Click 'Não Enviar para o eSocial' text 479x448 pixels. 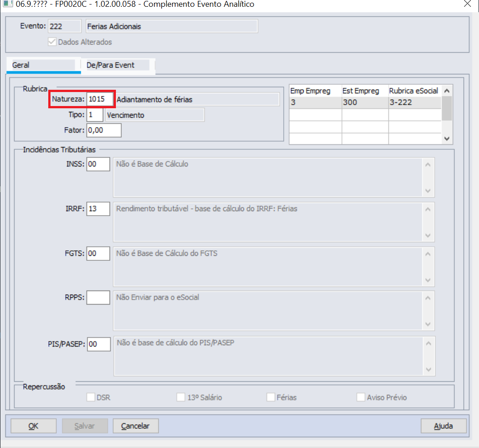[x=157, y=297]
